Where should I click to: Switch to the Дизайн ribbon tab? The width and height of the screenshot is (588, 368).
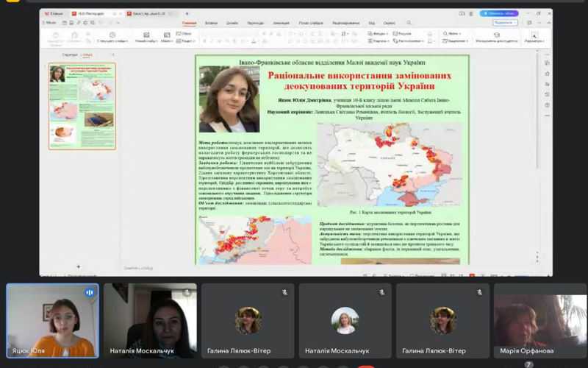(x=232, y=24)
